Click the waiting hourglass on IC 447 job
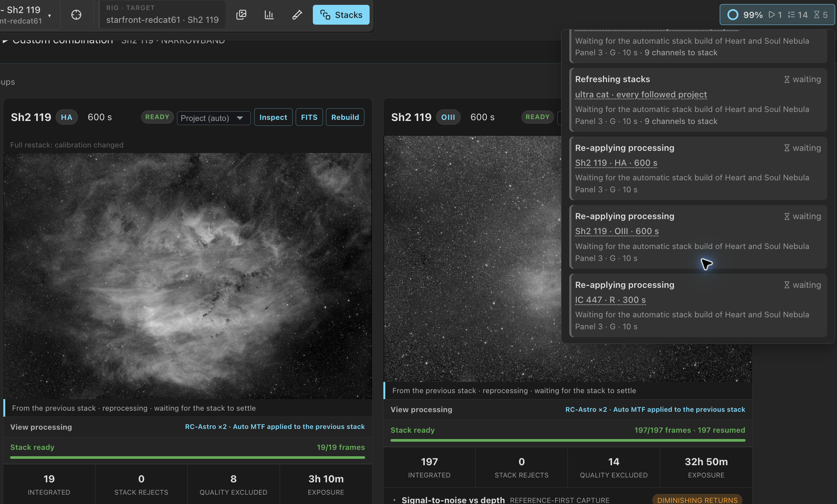The height and width of the screenshot is (504, 837). (x=787, y=285)
